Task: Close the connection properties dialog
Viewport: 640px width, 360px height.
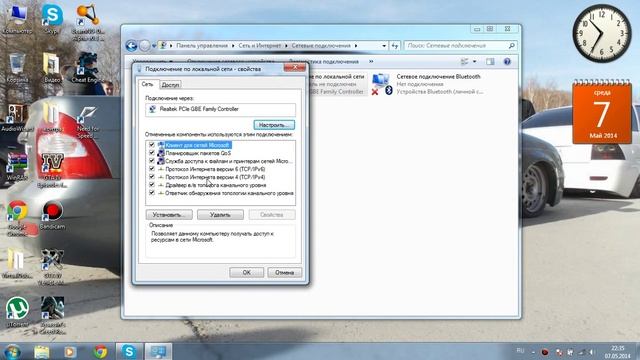Action: coord(294,68)
